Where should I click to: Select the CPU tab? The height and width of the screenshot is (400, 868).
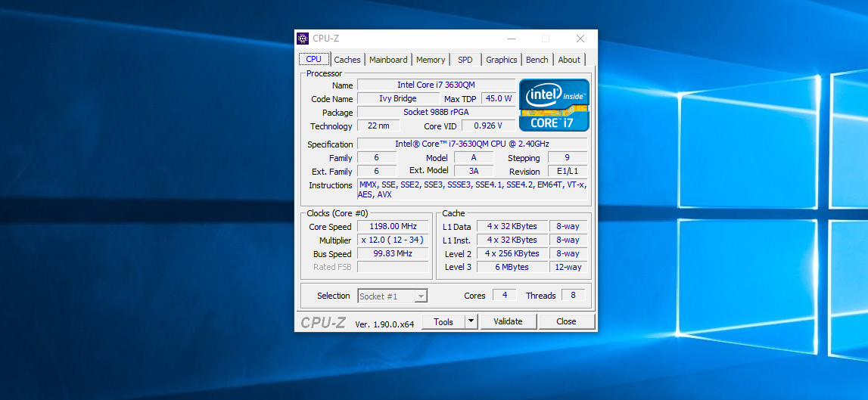coord(313,59)
